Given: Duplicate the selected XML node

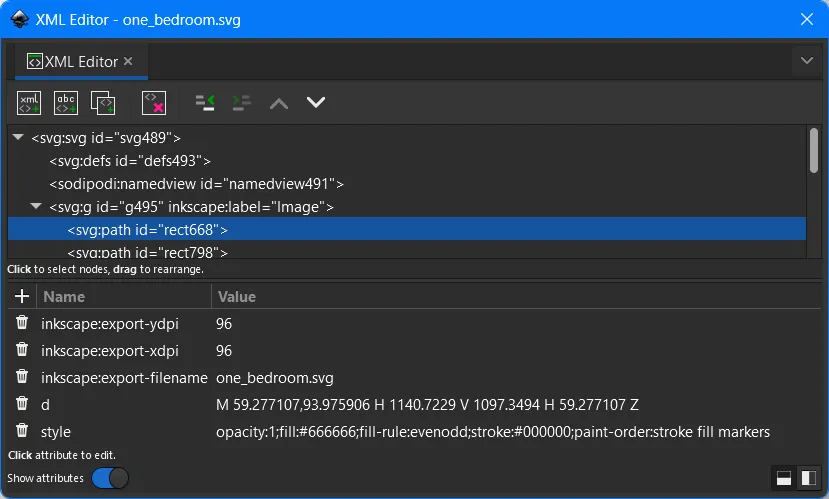Looking at the screenshot, I should coord(103,102).
